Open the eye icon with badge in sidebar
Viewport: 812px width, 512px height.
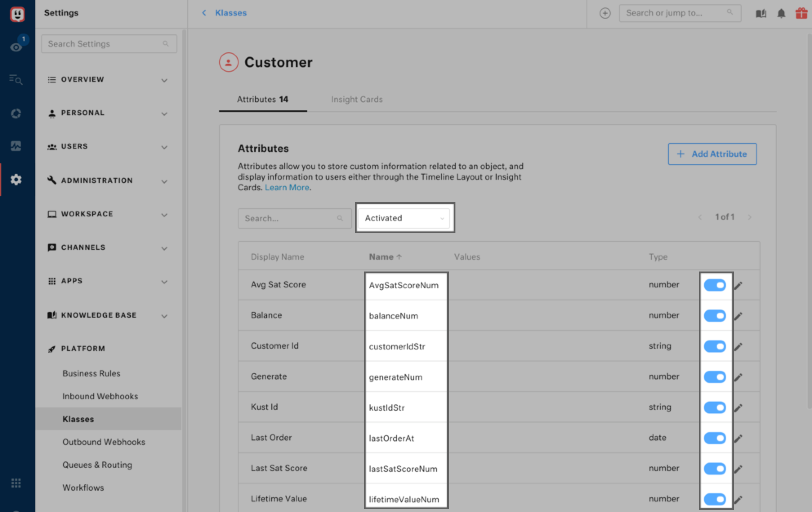(x=16, y=47)
